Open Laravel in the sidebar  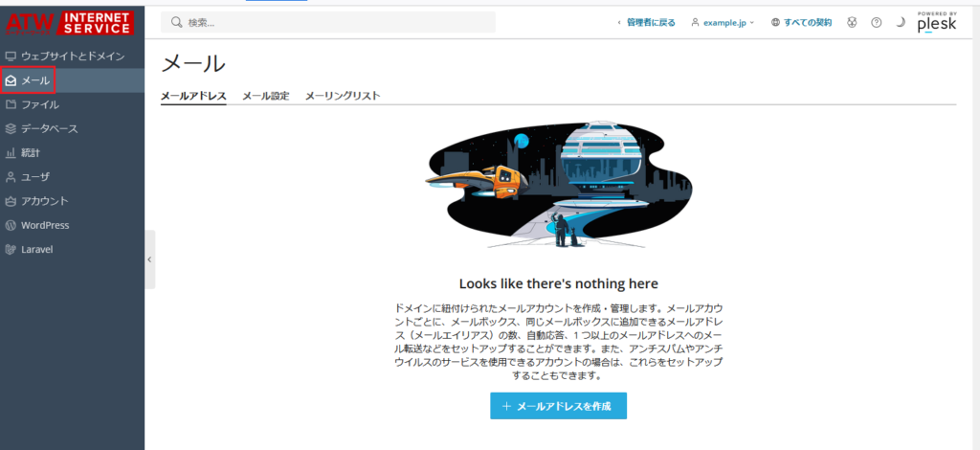pyautogui.click(x=72, y=249)
